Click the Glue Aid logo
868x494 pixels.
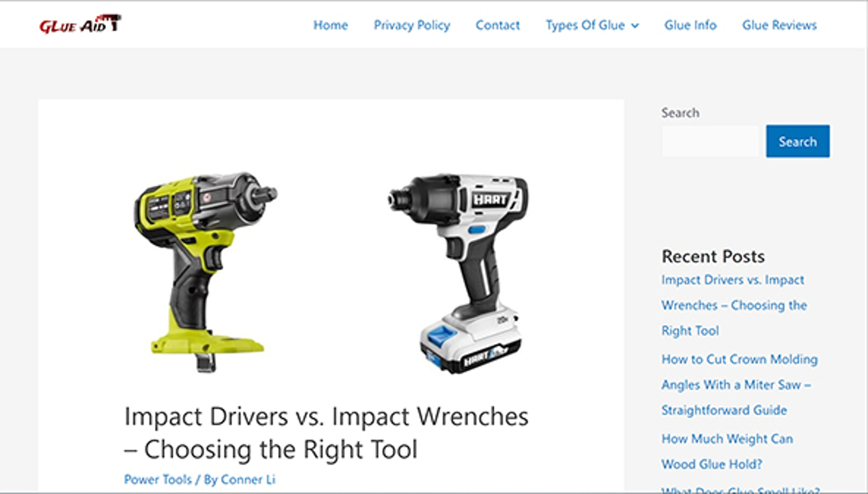[80, 24]
